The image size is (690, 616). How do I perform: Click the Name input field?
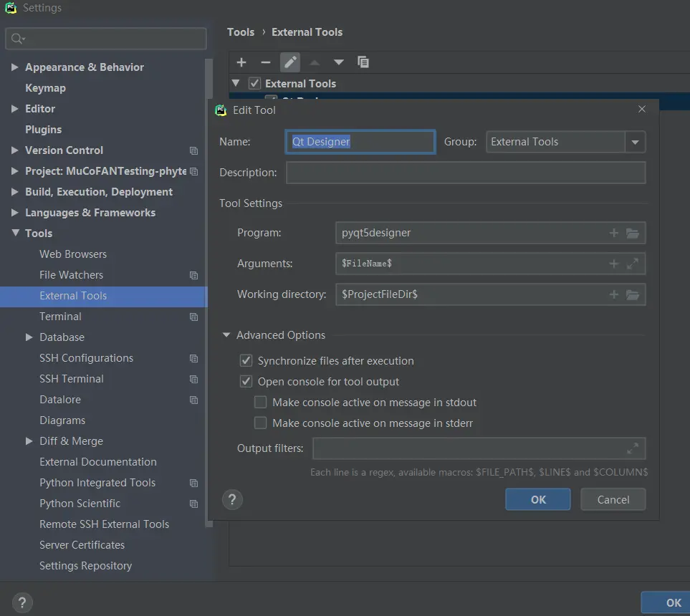click(360, 142)
